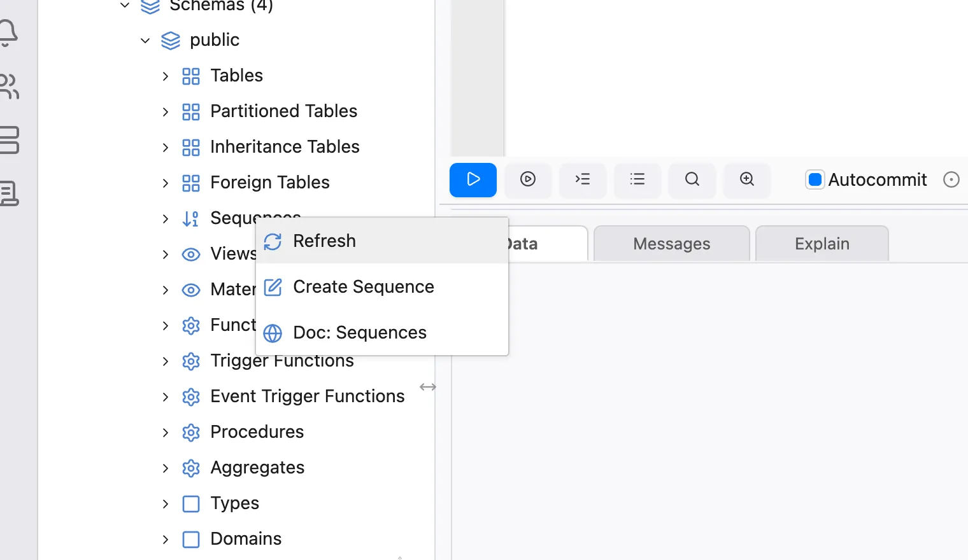Click the public schema layers icon

tap(171, 41)
